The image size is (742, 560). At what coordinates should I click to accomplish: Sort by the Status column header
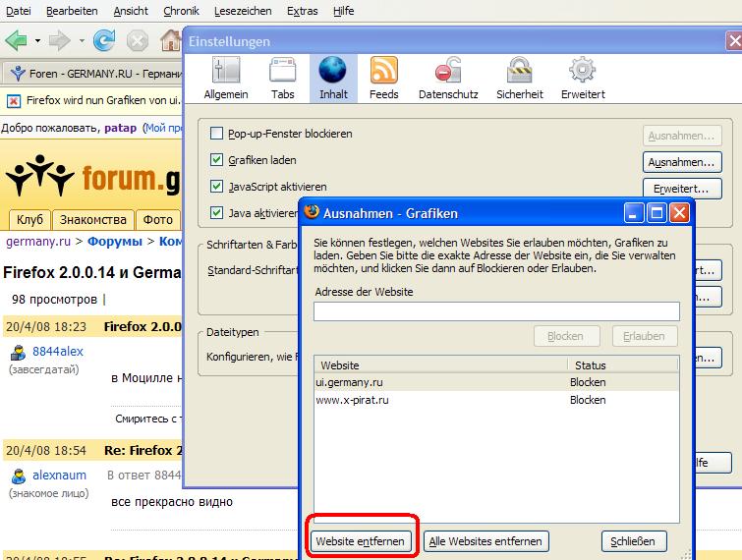pos(623,365)
